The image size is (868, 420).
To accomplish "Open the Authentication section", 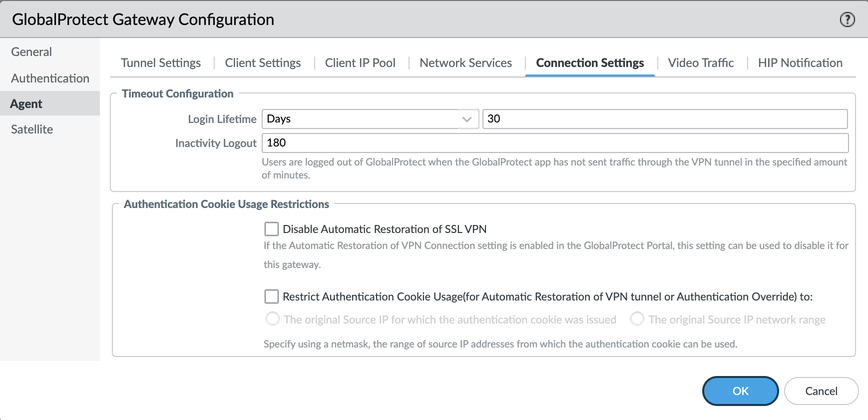I will (x=50, y=78).
